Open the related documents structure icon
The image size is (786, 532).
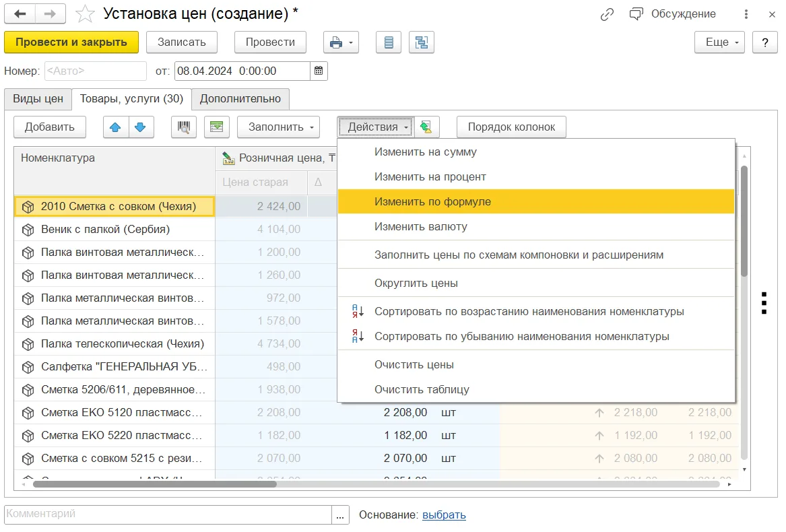pyautogui.click(x=422, y=42)
